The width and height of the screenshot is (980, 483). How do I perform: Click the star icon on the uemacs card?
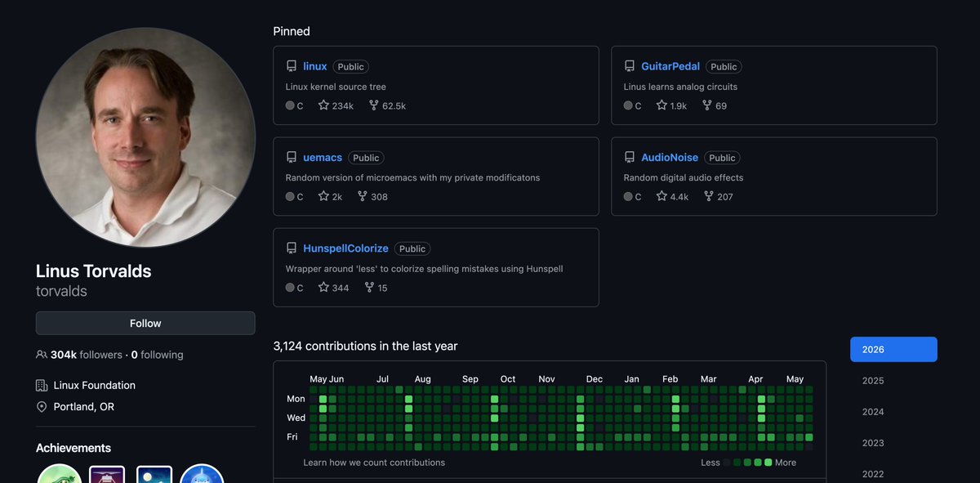[x=323, y=196]
